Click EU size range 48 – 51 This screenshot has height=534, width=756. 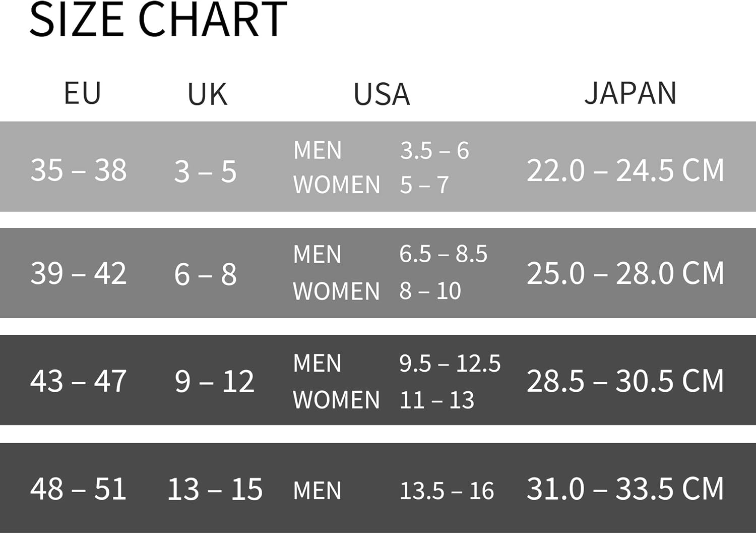[79, 489]
